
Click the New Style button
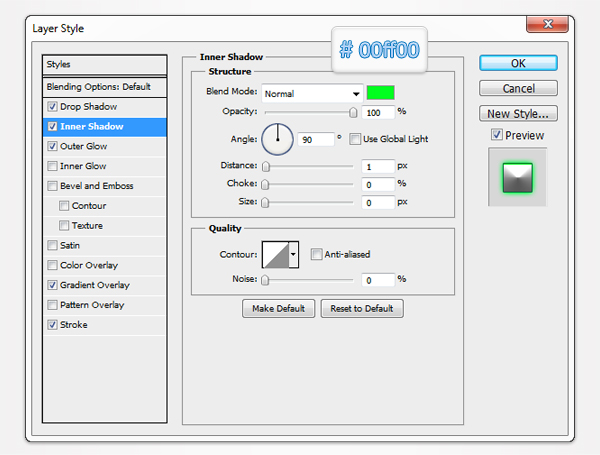(518, 113)
